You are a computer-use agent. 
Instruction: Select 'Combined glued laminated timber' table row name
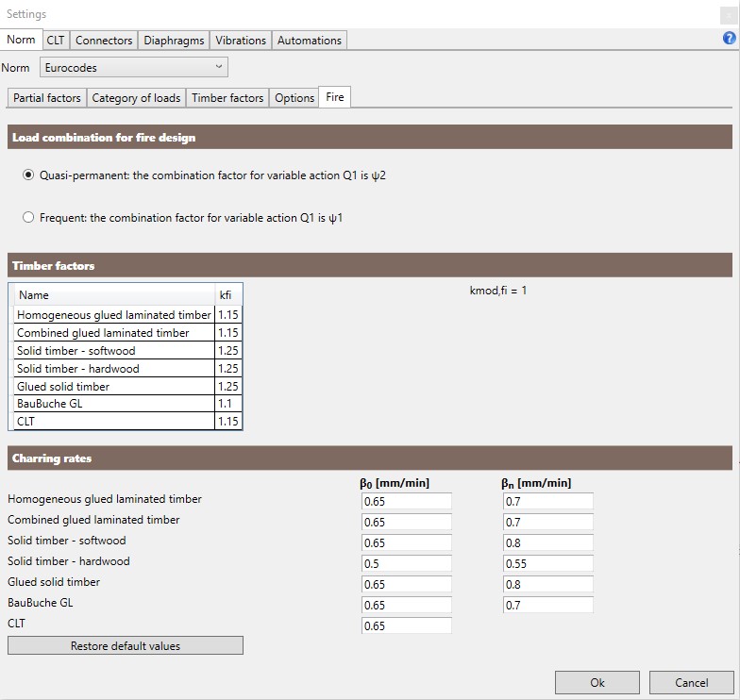pos(114,332)
